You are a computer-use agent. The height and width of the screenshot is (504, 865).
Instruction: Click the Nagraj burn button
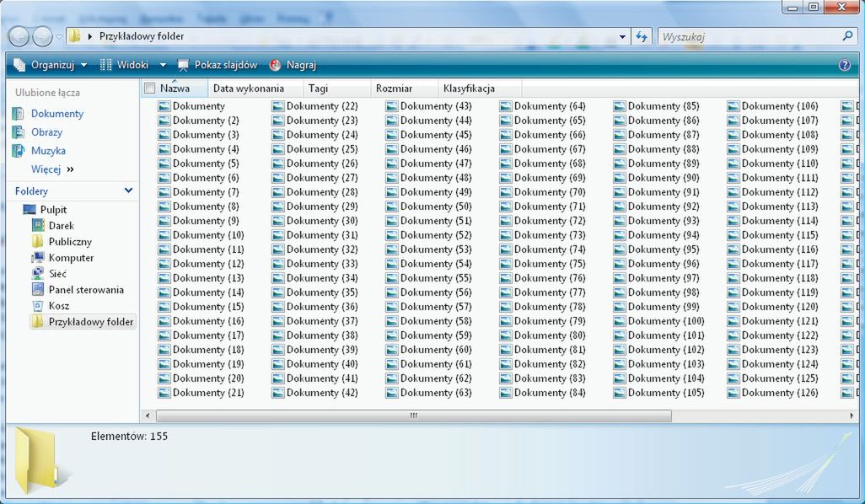click(293, 65)
